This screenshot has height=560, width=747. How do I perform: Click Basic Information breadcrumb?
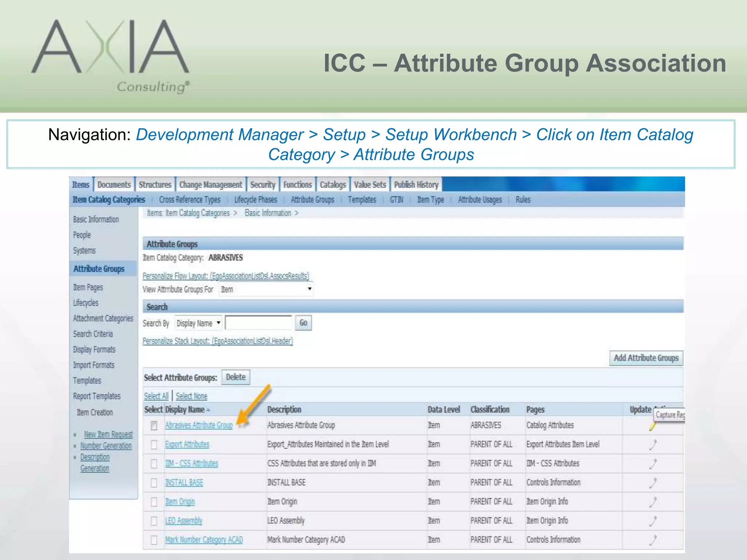point(268,213)
